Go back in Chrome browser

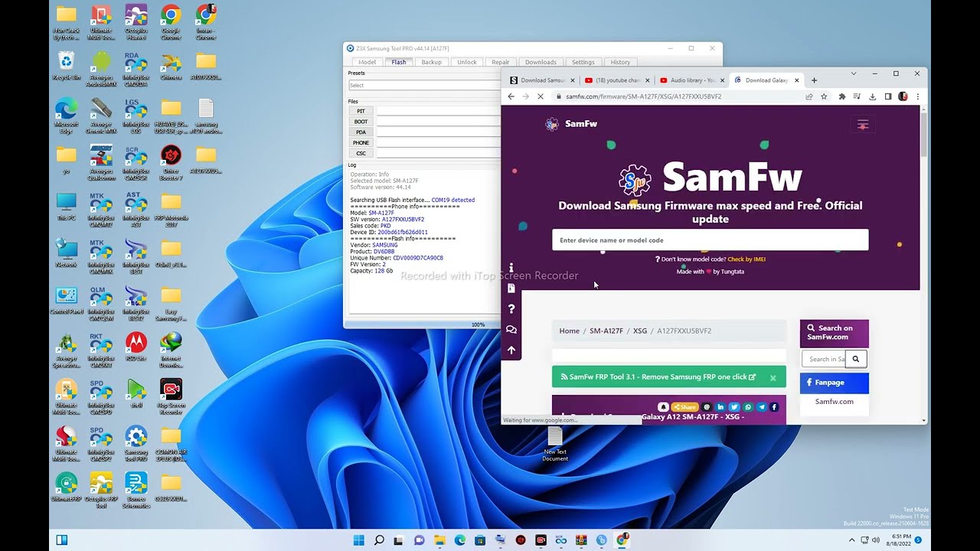coord(511,96)
